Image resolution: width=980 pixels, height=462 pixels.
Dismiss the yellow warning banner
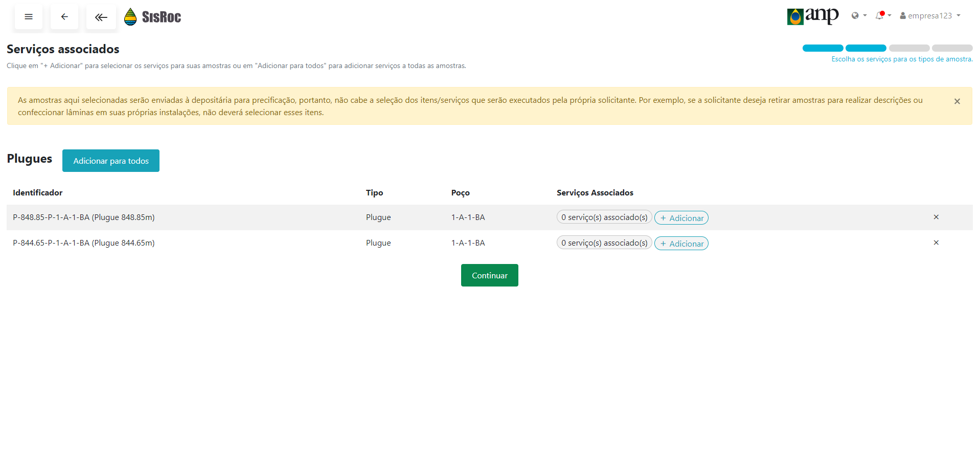(957, 101)
